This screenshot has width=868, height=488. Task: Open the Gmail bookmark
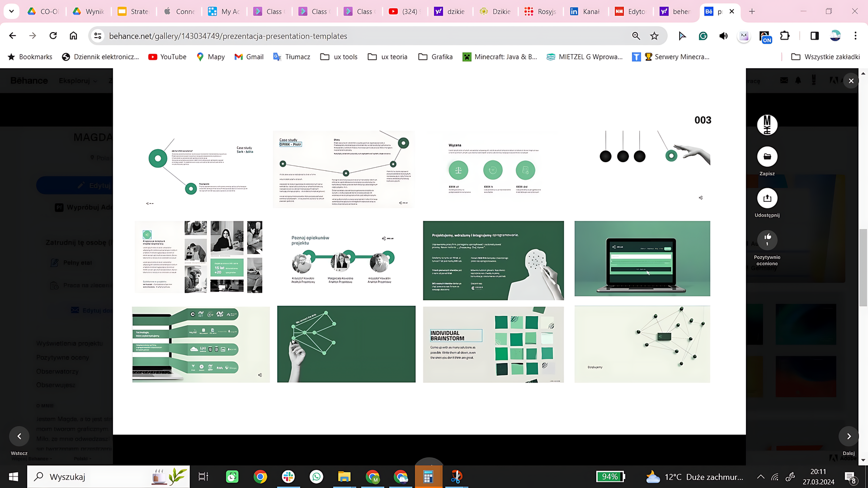tap(249, 57)
